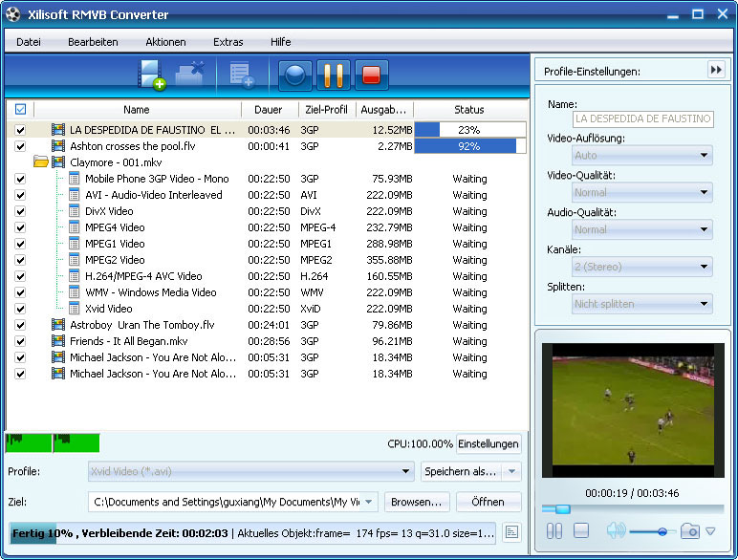
Task: Click the Add Profile toolbar icon
Action: pos(242,75)
